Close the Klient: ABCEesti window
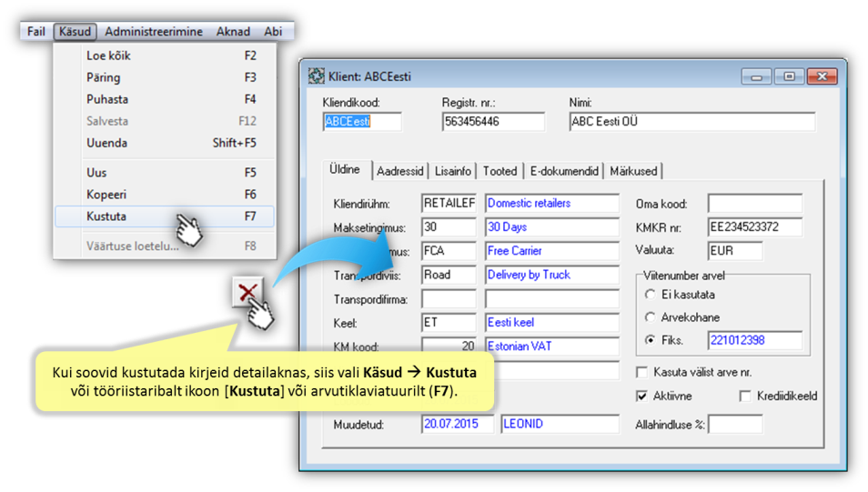 coord(823,76)
